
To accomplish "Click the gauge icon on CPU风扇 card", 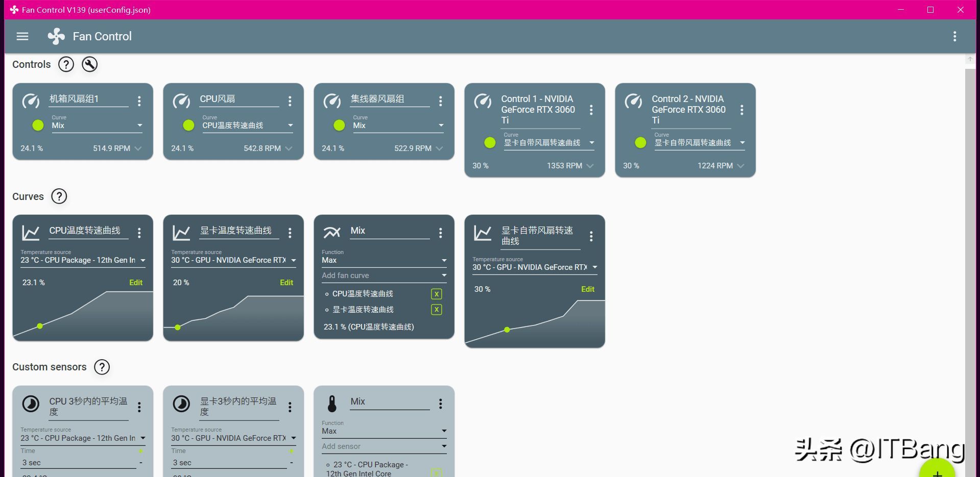I will click(181, 101).
